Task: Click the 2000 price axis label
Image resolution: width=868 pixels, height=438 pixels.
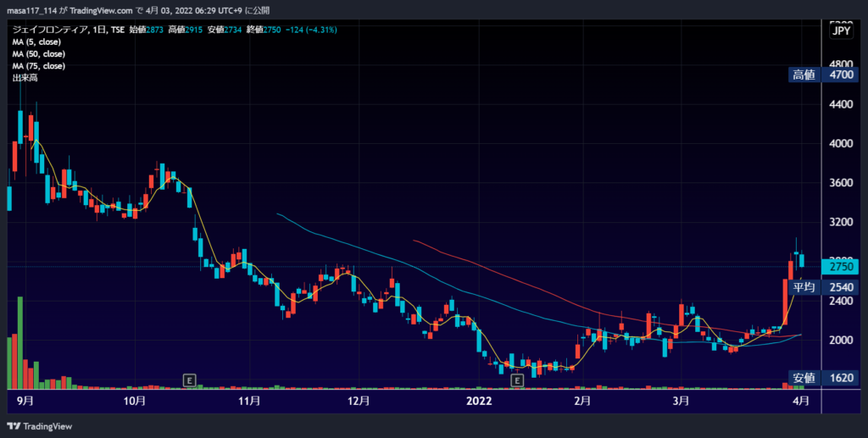Action: coord(841,340)
